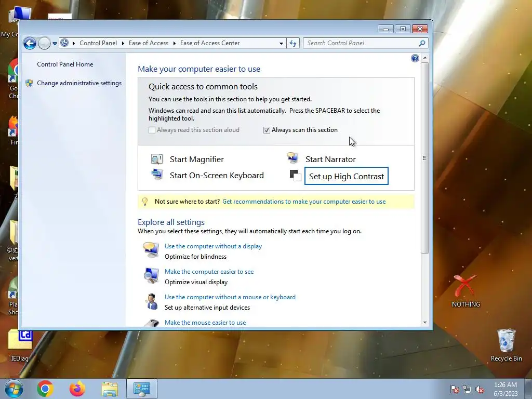Expand the arrow before Control Panel breadcrumb
This screenshot has width=532, height=399.
pyautogui.click(x=74, y=43)
